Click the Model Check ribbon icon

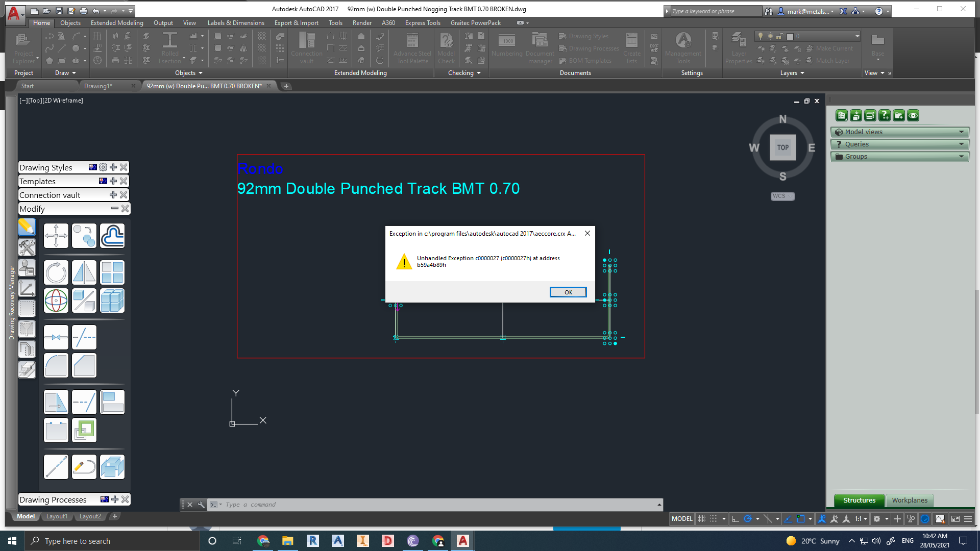446,48
